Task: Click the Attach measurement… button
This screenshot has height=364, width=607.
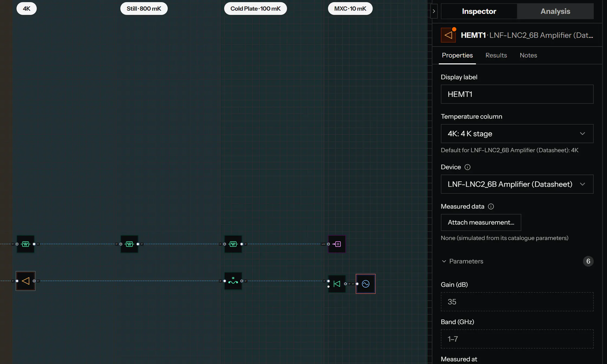Action: pyautogui.click(x=481, y=222)
